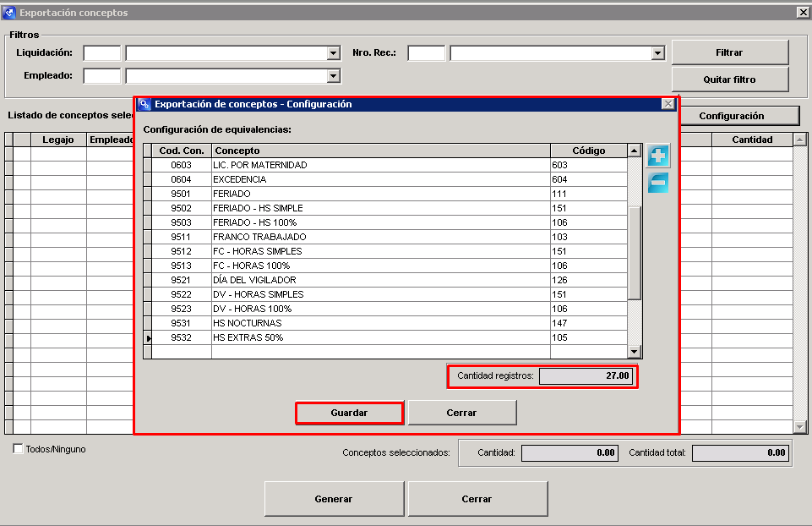The width and height of the screenshot is (812, 526).
Task: Click the main listing scroll down arrow
Action: [800, 427]
